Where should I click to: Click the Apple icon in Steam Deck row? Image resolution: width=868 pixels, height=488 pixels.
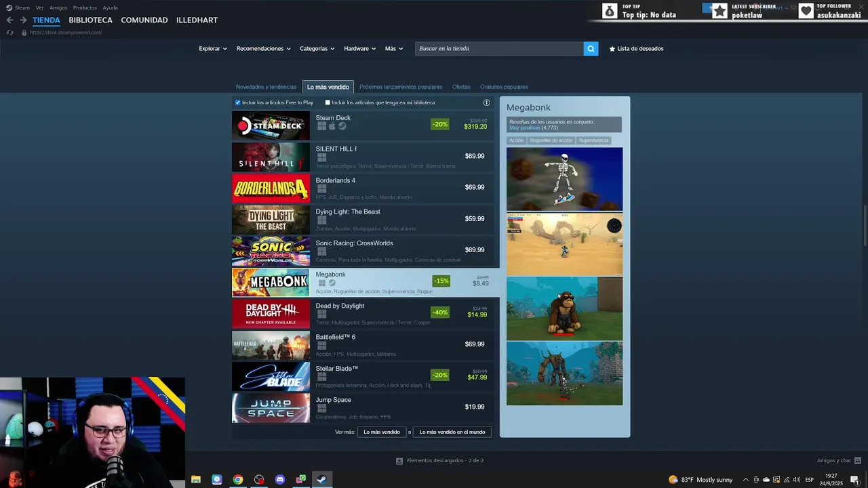[x=332, y=126]
